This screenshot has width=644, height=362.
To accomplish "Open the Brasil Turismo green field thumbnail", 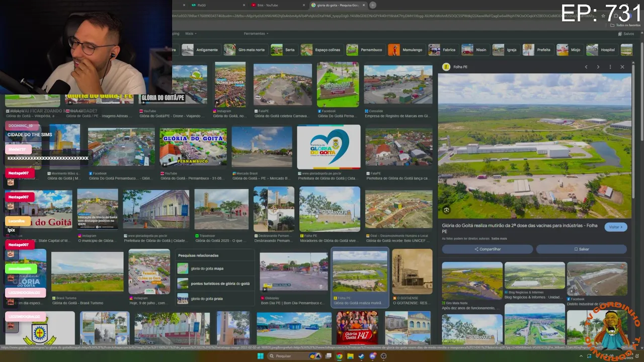I will [x=87, y=272].
